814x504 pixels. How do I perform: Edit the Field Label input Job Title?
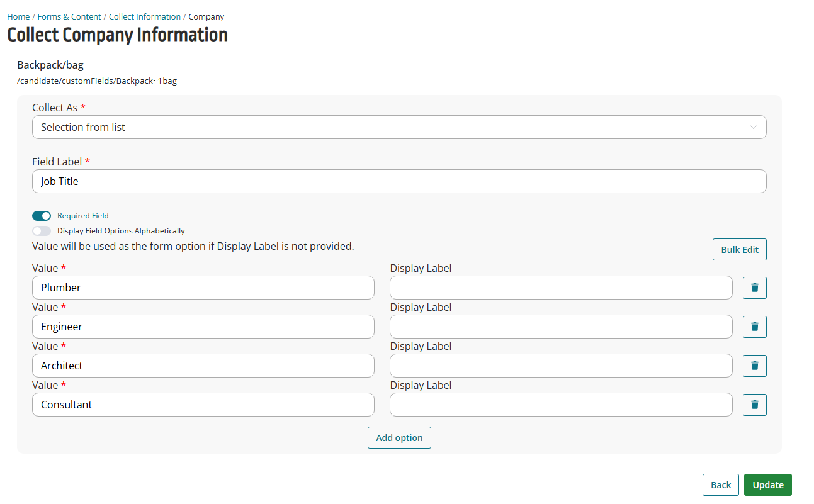399,181
